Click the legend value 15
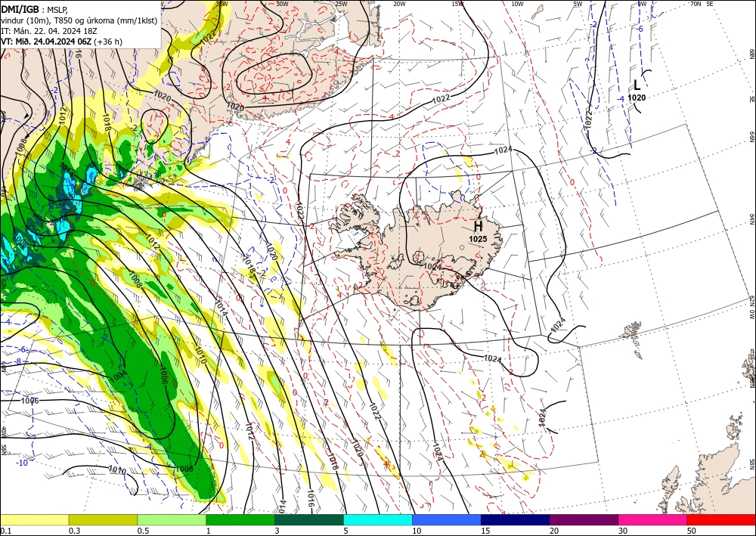Screen dimensions: 756x536 click(485, 531)
